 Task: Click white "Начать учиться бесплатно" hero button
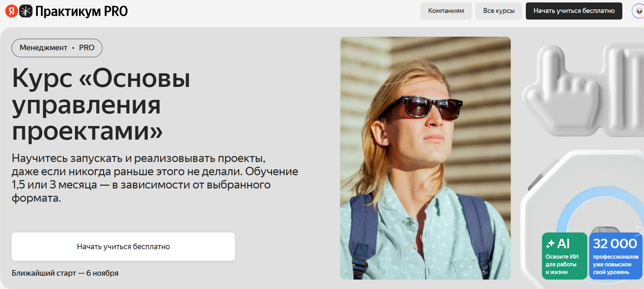(x=123, y=246)
